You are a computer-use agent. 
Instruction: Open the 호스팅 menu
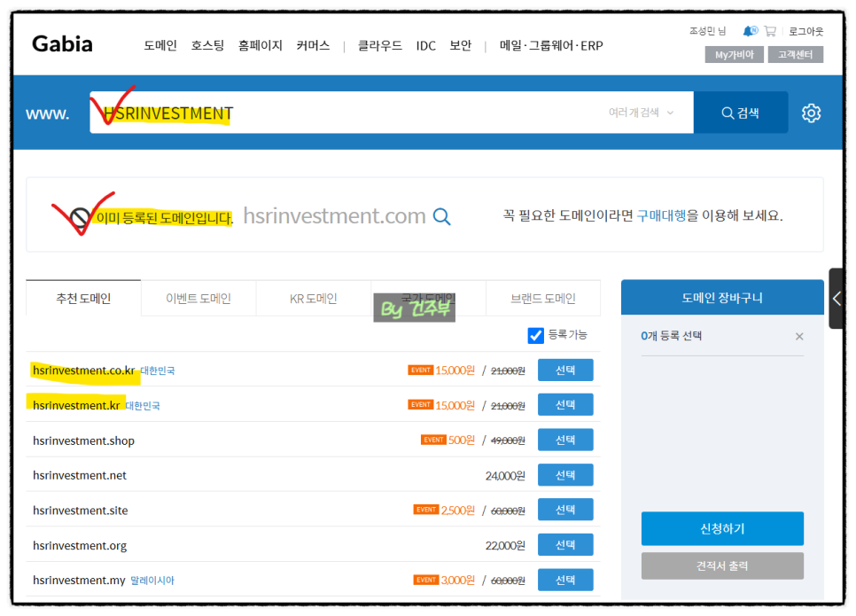pos(207,45)
